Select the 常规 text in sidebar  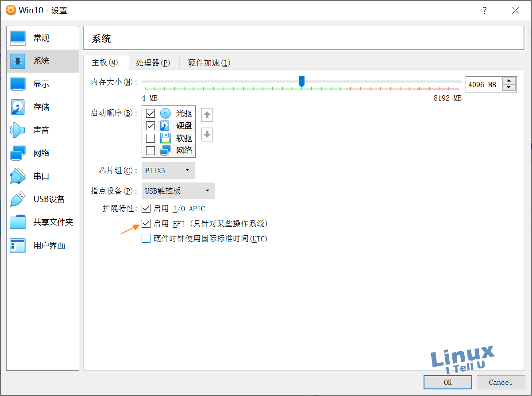coord(42,38)
